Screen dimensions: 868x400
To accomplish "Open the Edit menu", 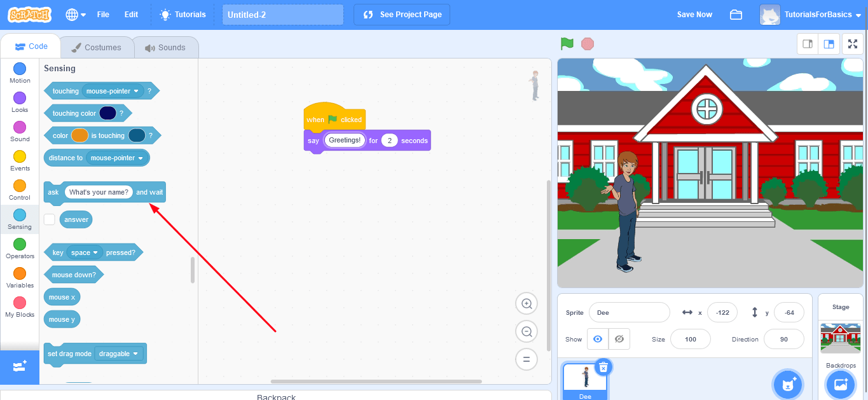I will (x=131, y=15).
